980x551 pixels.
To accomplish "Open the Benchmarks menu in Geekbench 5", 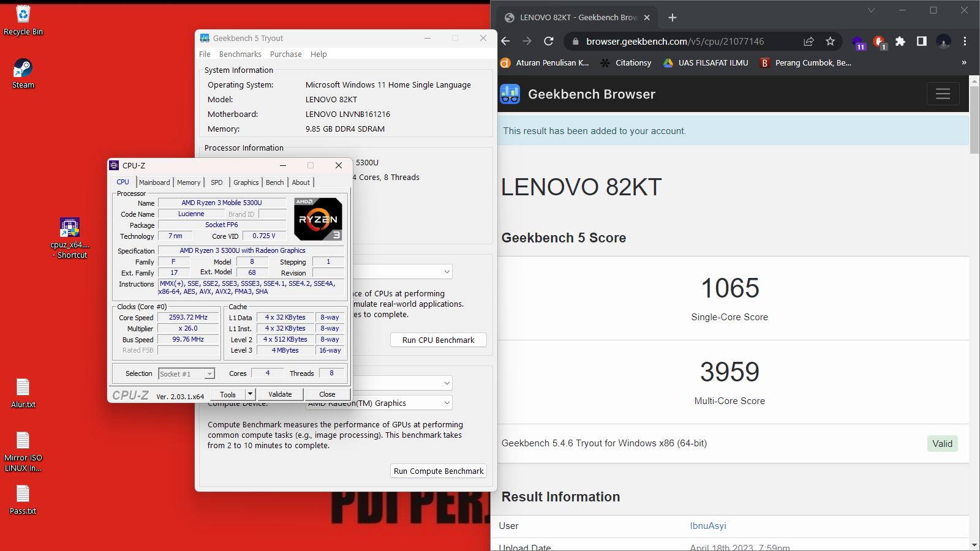I will (x=240, y=54).
